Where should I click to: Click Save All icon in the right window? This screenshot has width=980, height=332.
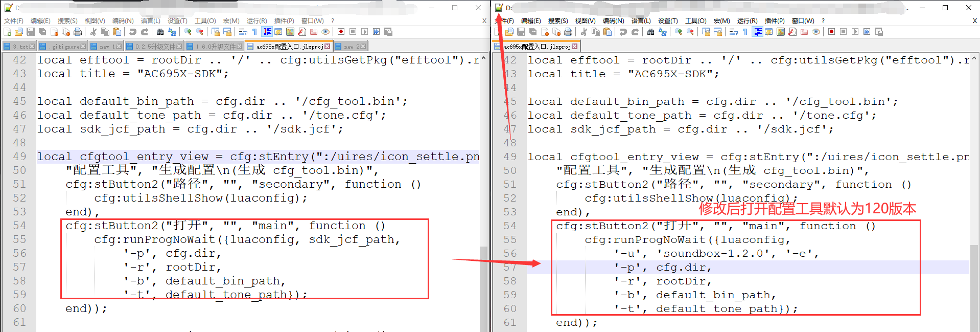533,32
